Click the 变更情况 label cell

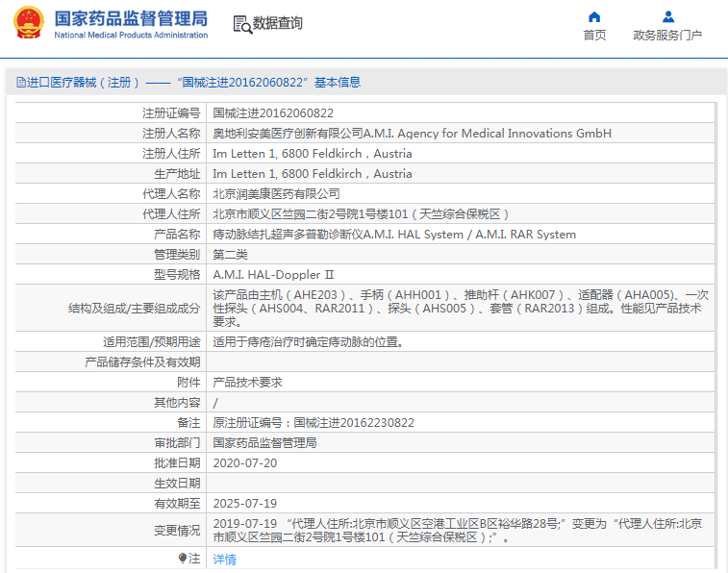[177, 531]
